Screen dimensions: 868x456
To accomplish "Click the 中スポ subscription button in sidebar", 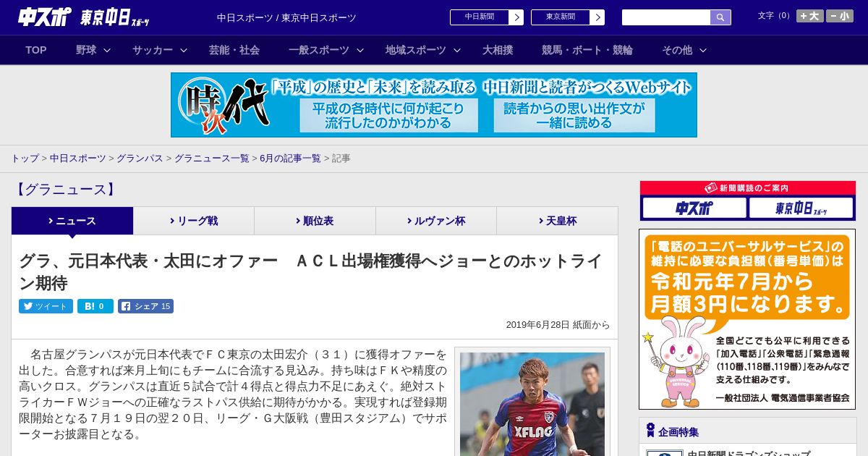I will [x=694, y=208].
